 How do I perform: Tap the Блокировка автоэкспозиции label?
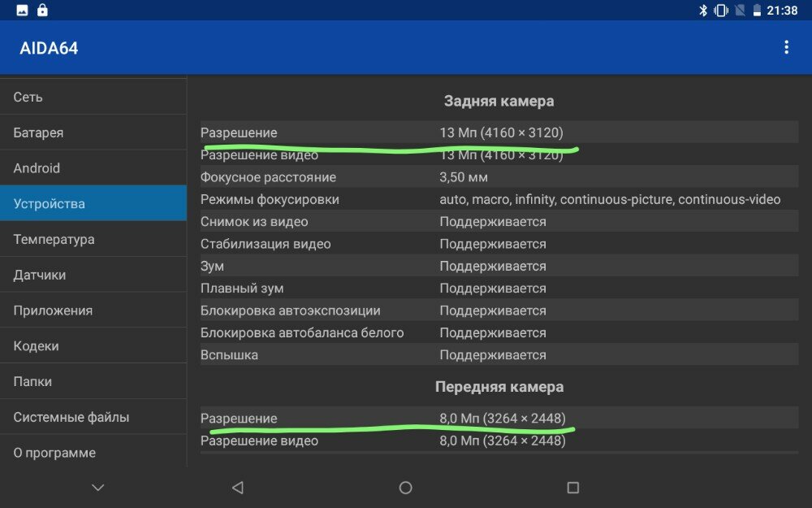(x=291, y=310)
